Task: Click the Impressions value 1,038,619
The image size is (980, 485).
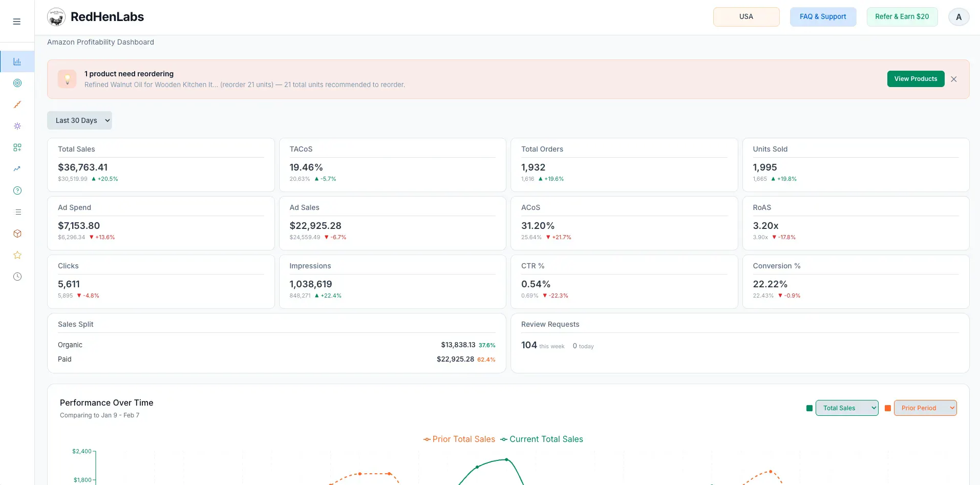Action: pyautogui.click(x=311, y=284)
